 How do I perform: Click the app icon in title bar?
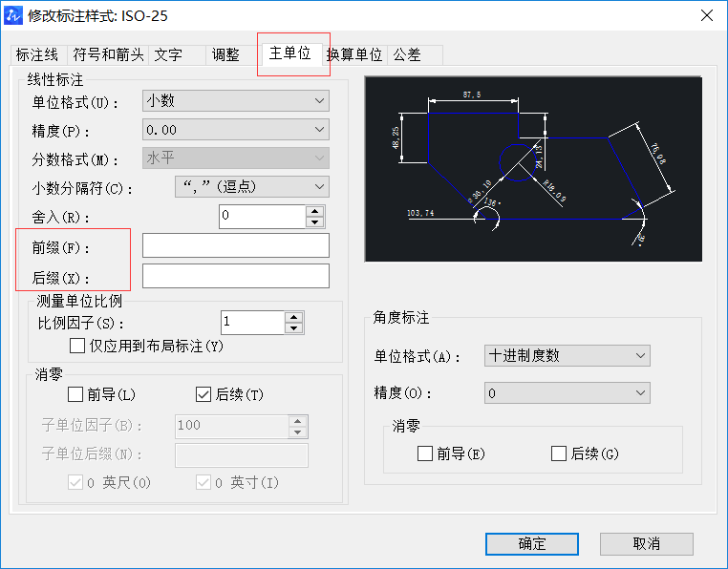click(x=13, y=14)
